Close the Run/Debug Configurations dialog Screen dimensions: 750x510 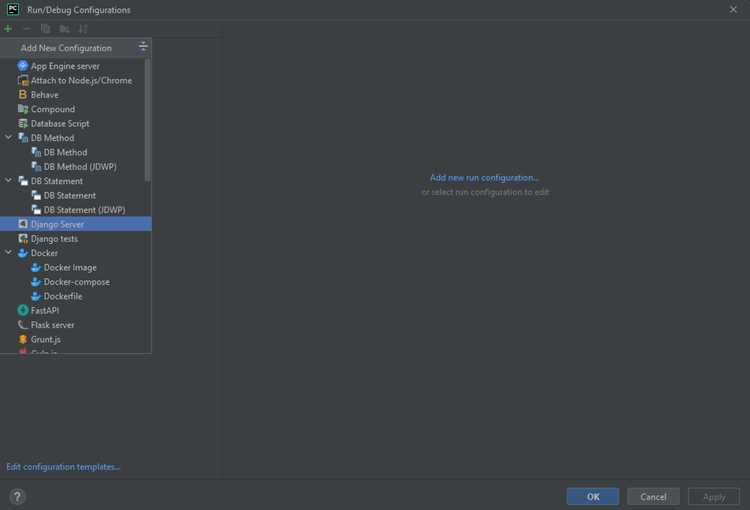tap(733, 9)
